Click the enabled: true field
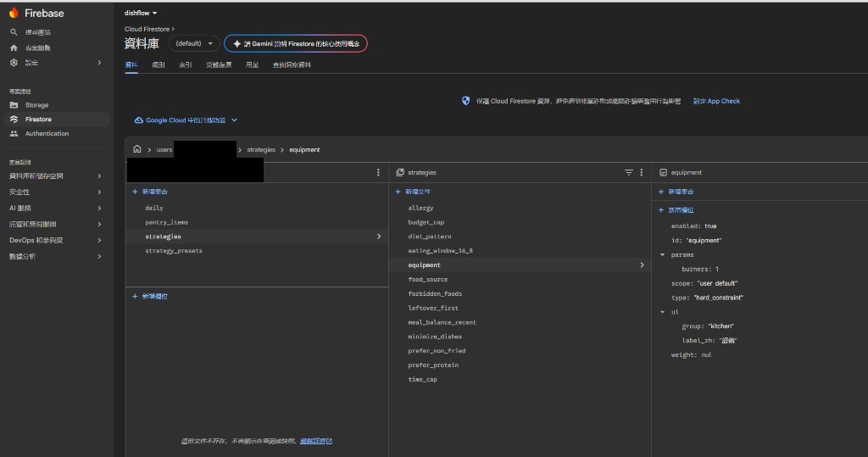This screenshot has height=457, width=868. coord(693,226)
